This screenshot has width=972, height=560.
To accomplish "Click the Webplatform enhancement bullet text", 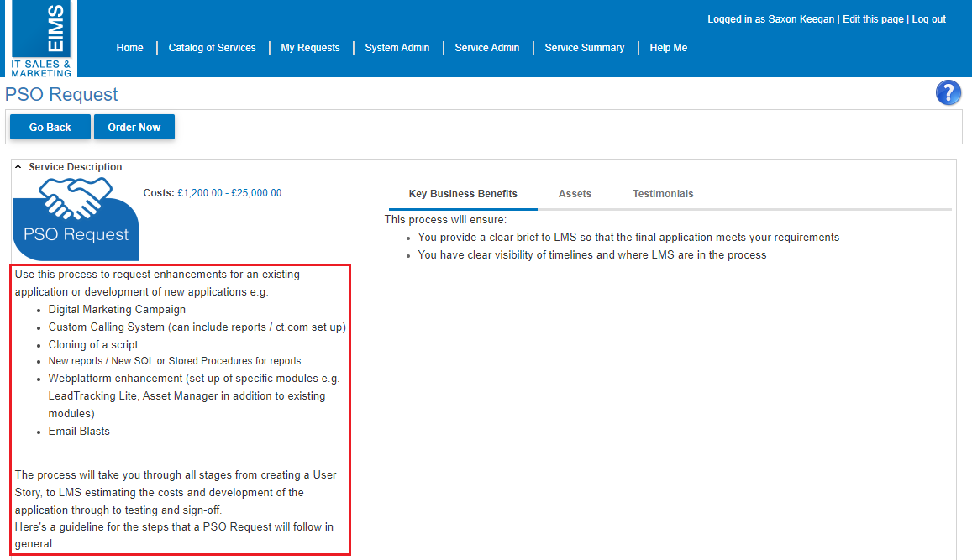I will [194, 395].
